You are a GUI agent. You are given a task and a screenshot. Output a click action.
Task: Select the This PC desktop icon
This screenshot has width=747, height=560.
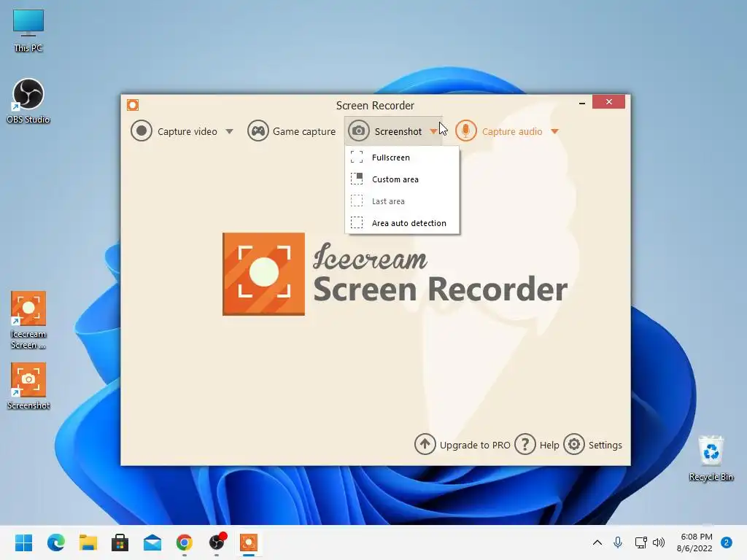(28, 31)
